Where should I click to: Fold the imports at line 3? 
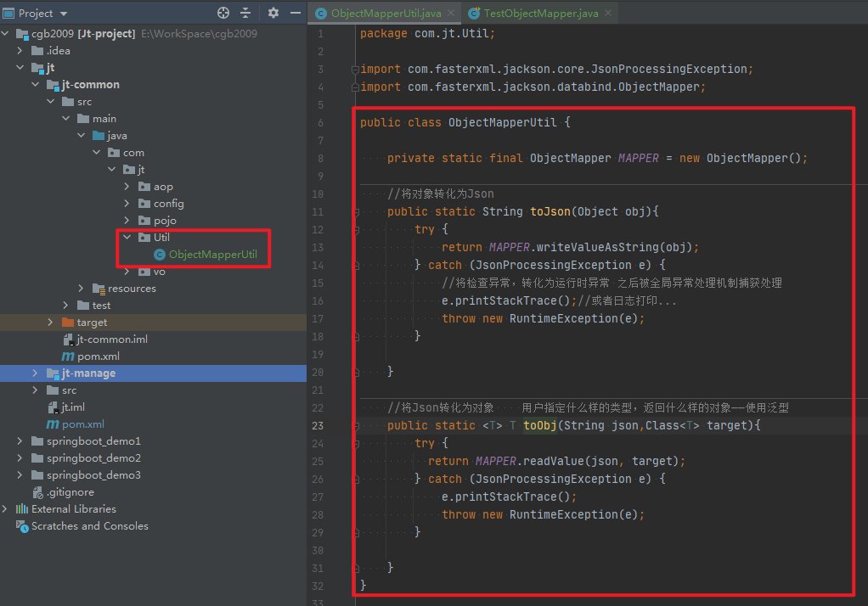(x=355, y=70)
